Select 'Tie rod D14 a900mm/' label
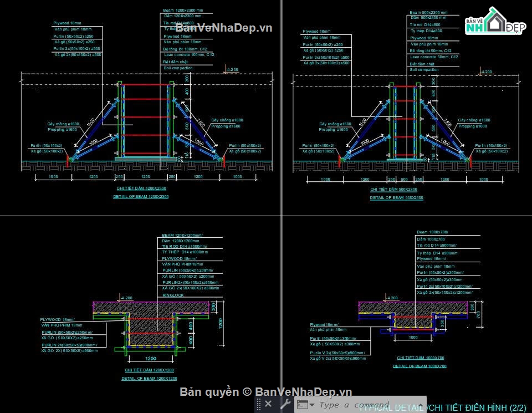 (x=437, y=246)
